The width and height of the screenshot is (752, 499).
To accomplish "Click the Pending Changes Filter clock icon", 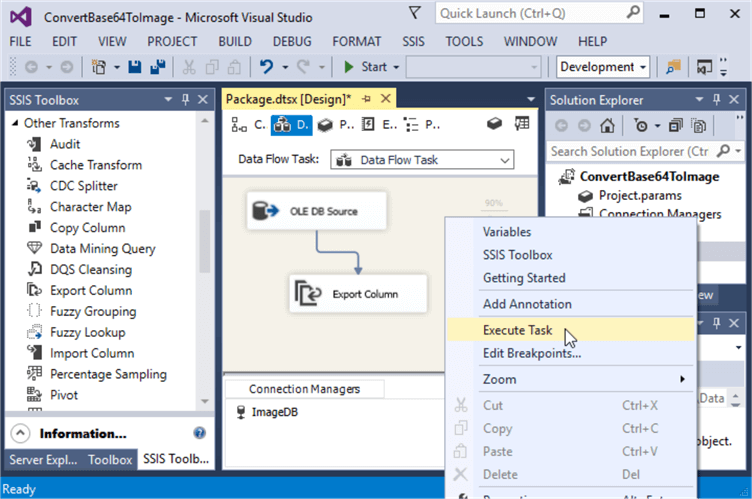I will [641, 126].
